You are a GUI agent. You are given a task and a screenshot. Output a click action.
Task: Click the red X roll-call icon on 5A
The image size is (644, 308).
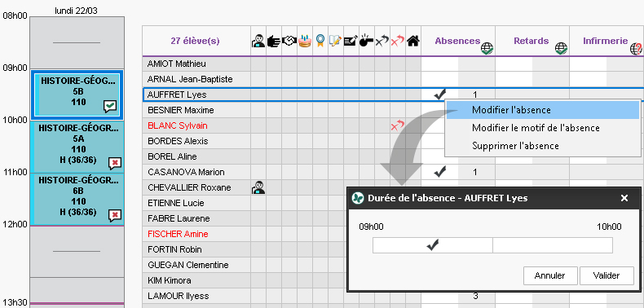pos(115,164)
